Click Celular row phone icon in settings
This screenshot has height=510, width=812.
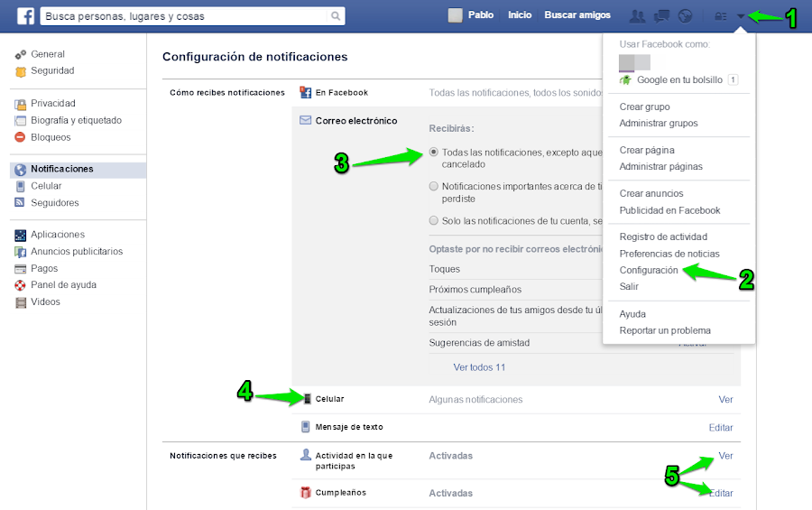click(307, 399)
